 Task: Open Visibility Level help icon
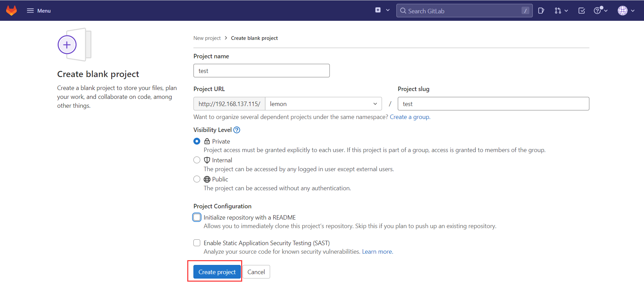(x=237, y=130)
